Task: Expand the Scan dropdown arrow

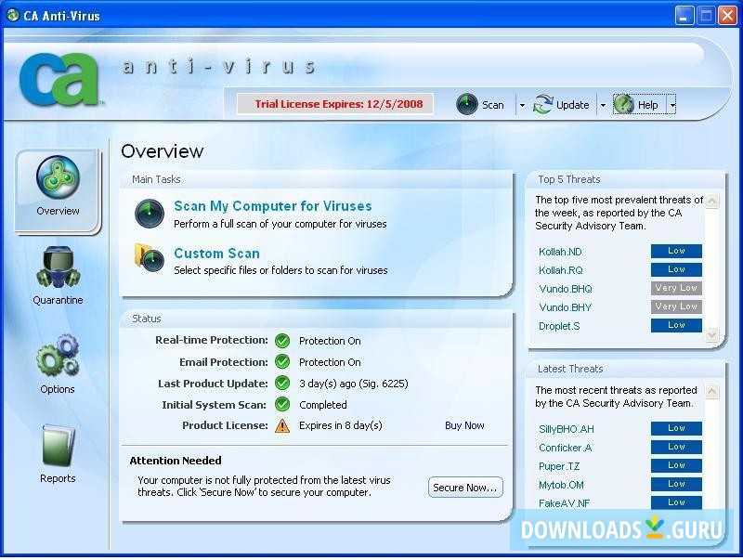Action: click(x=522, y=105)
